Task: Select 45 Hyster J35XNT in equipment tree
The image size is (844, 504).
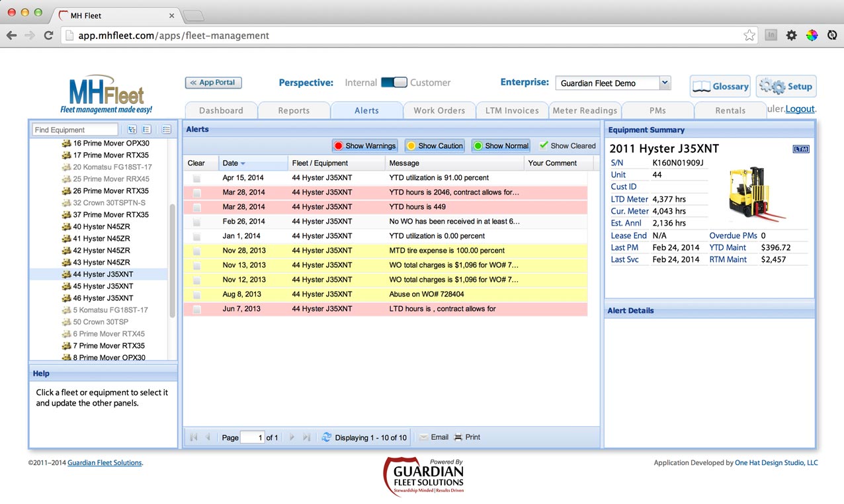Action: pos(103,286)
